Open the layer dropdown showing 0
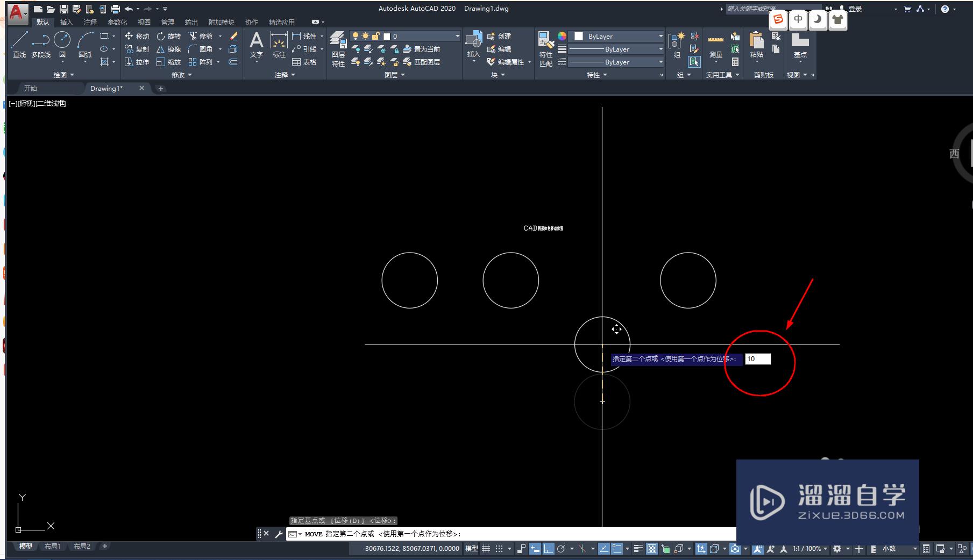Image resolution: width=973 pixels, height=560 pixels. coord(405,36)
